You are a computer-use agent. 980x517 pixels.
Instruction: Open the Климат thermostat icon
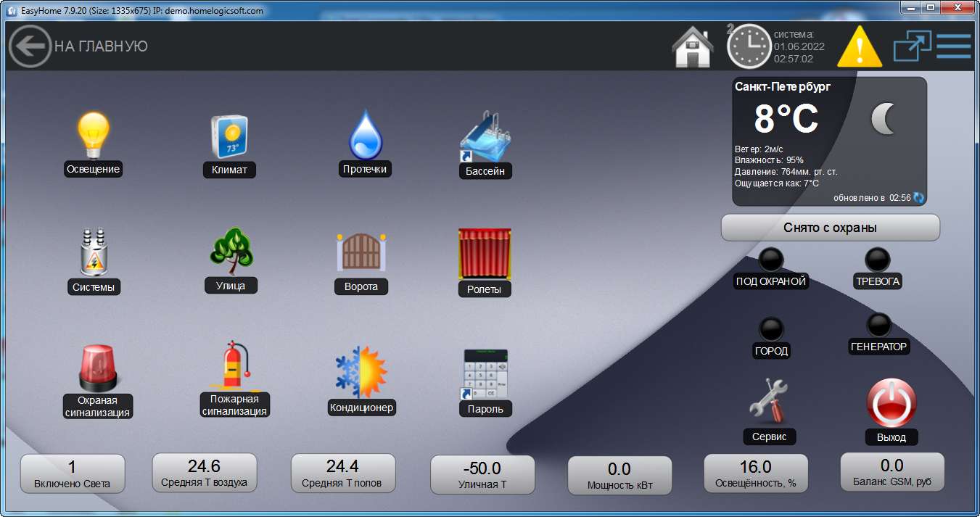pyautogui.click(x=229, y=136)
